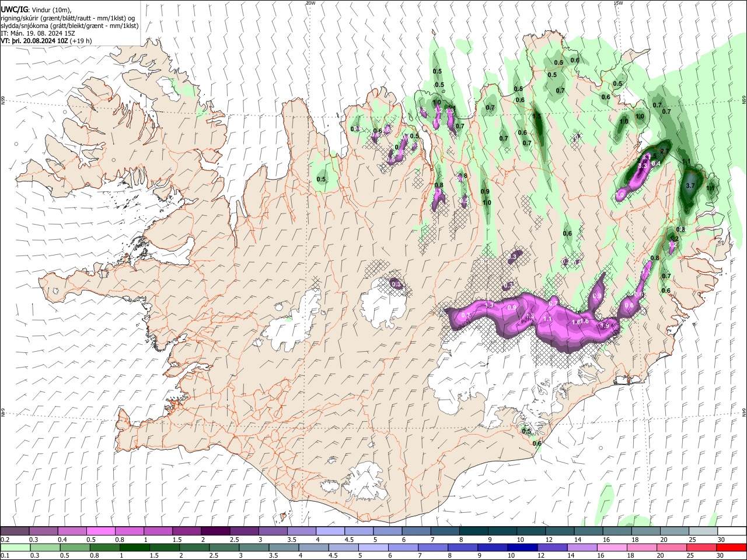The width and height of the screenshot is (747, 560).
Task: Select the pale gray swatch above 25 in snow legend
Action: click(x=703, y=531)
